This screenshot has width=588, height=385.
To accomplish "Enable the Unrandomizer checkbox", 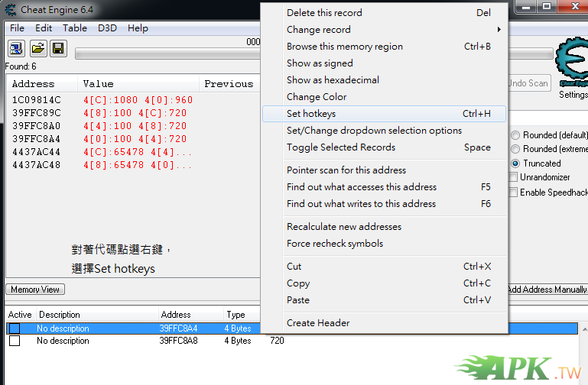I will (x=515, y=177).
